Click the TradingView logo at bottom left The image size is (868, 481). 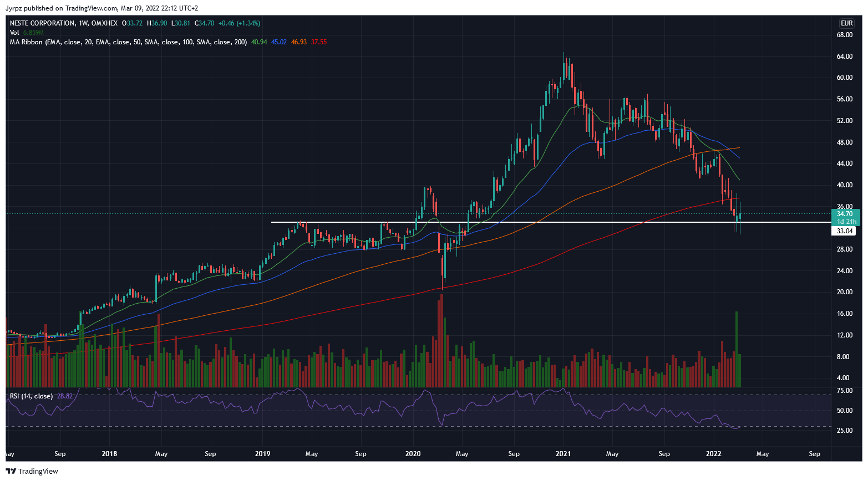[x=32, y=471]
